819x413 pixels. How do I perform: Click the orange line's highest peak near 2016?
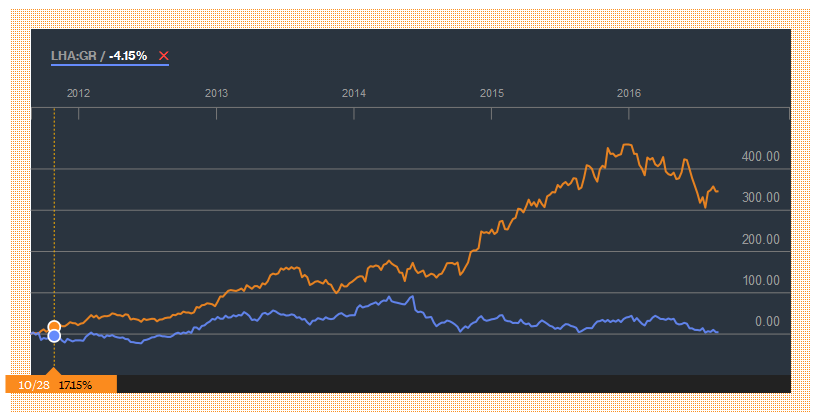627,145
